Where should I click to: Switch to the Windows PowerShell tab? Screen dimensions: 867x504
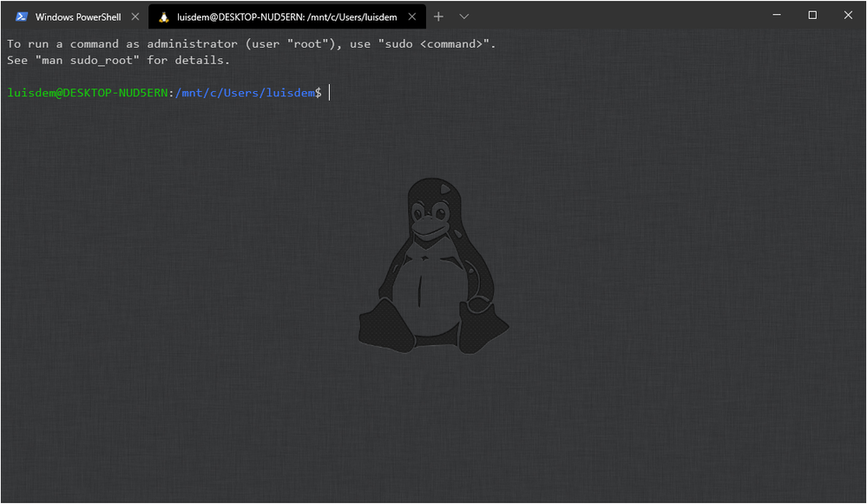(76, 16)
